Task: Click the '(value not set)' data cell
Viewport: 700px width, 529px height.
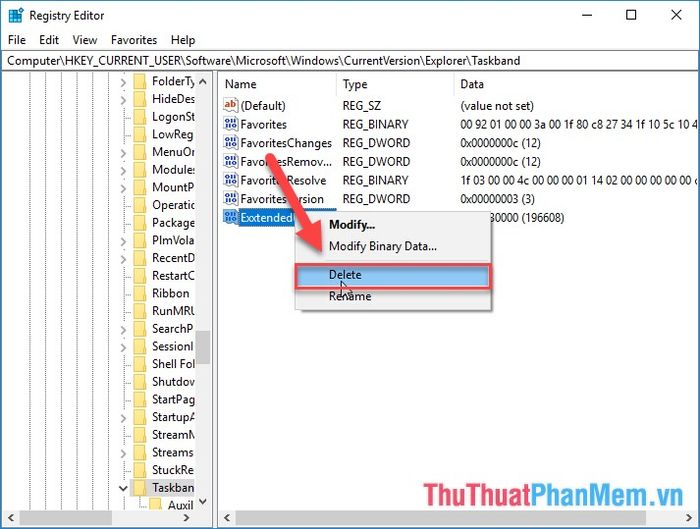Action: pos(497,106)
